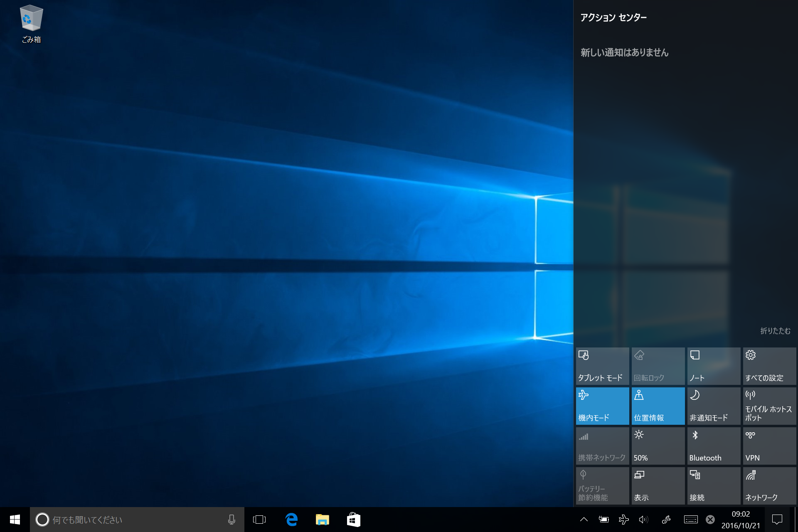Open the Start menu
The width and height of the screenshot is (798, 532).
point(15,520)
